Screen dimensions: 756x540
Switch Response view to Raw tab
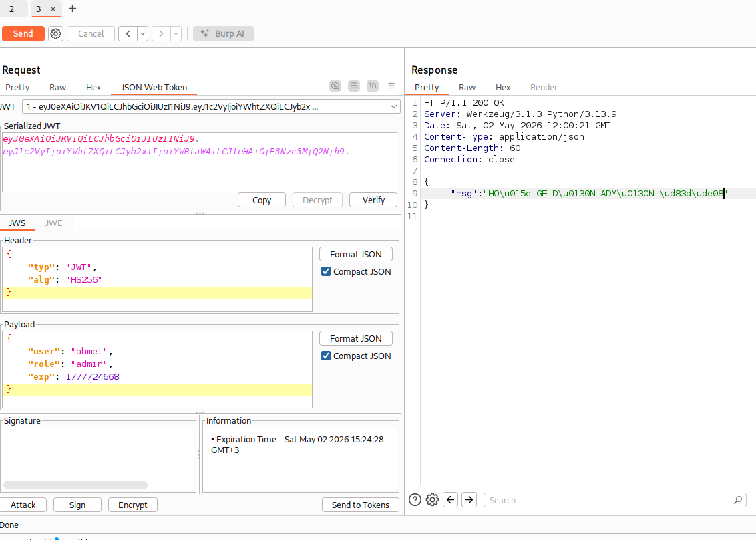click(467, 88)
